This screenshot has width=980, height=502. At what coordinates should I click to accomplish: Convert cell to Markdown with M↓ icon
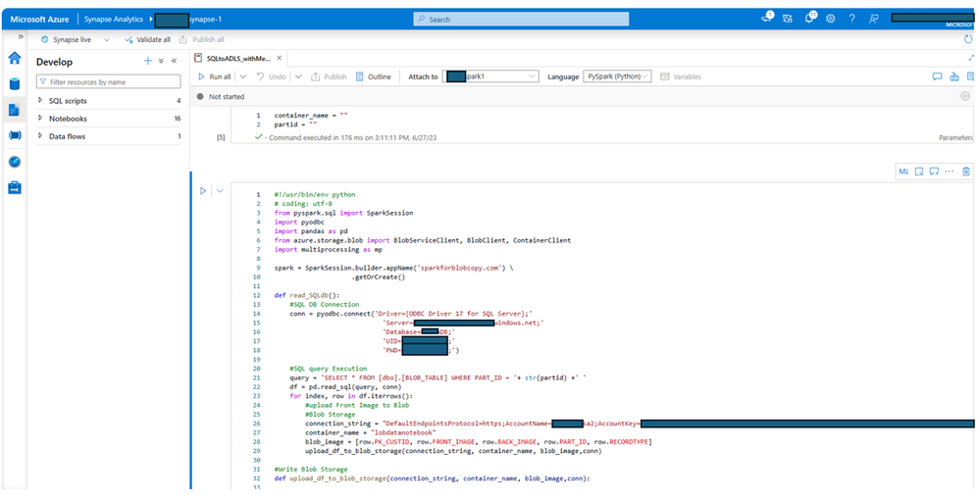(x=903, y=171)
